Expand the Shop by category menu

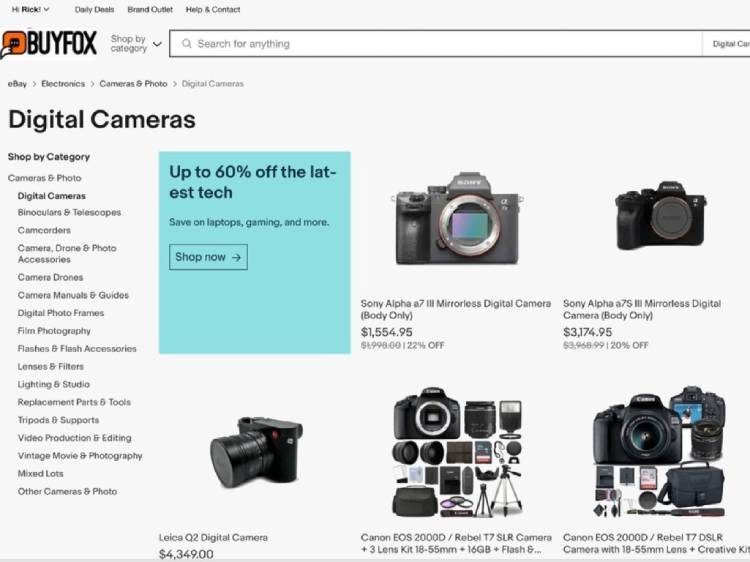(136, 44)
